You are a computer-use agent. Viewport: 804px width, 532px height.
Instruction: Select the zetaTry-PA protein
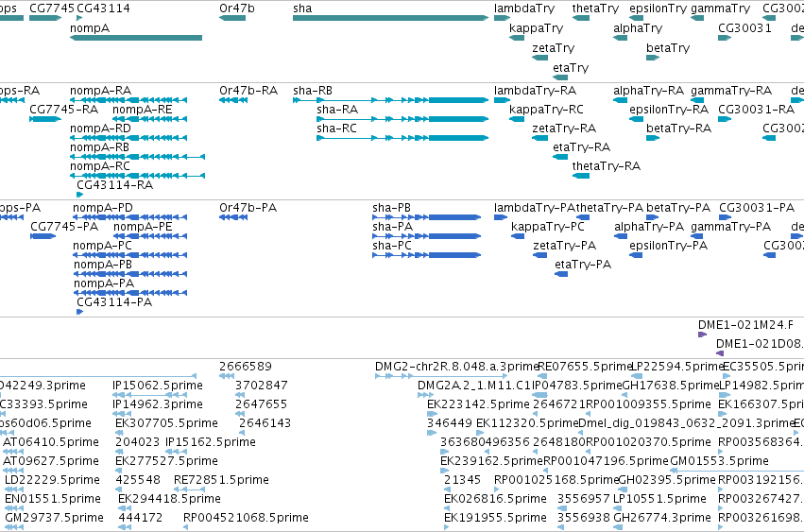pos(539,255)
